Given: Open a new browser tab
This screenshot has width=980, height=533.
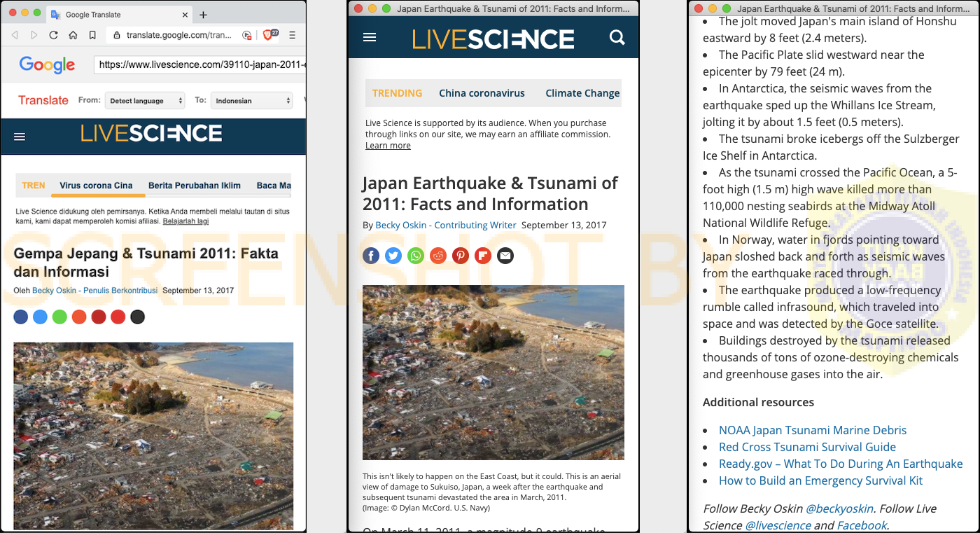Looking at the screenshot, I should point(203,15).
